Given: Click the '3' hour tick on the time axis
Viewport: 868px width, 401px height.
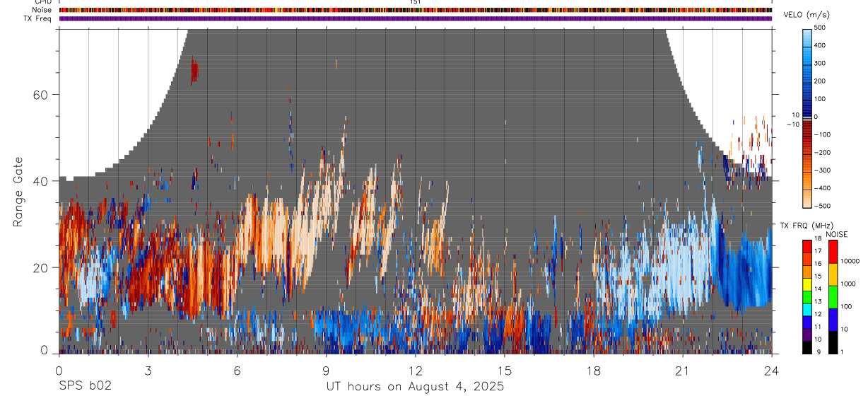Looking at the screenshot, I should click(x=148, y=370).
